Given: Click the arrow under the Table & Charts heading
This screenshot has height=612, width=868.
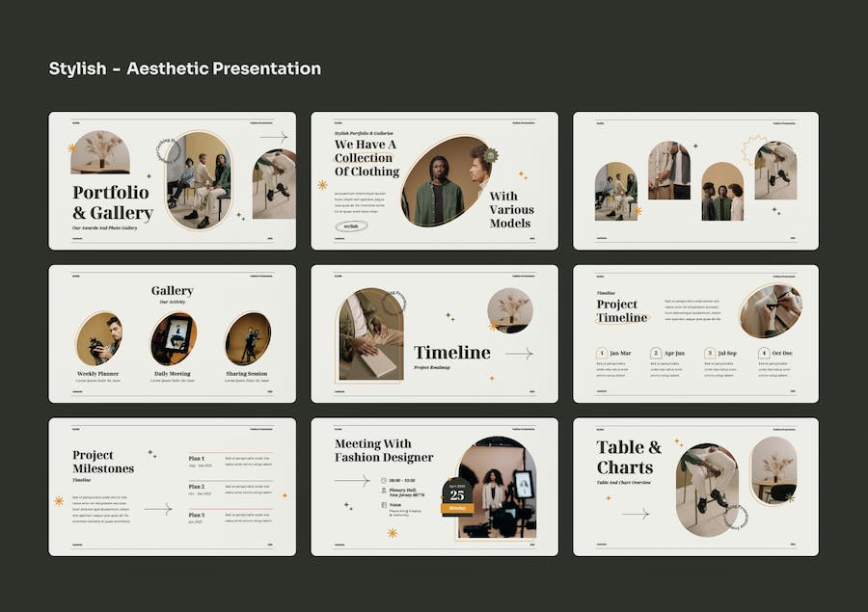Looking at the screenshot, I should [x=636, y=514].
